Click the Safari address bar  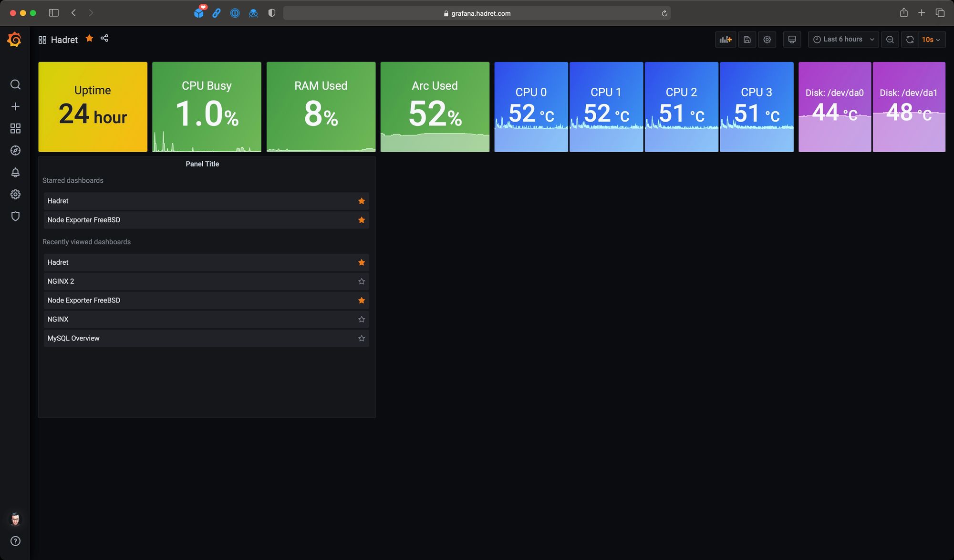(x=477, y=13)
